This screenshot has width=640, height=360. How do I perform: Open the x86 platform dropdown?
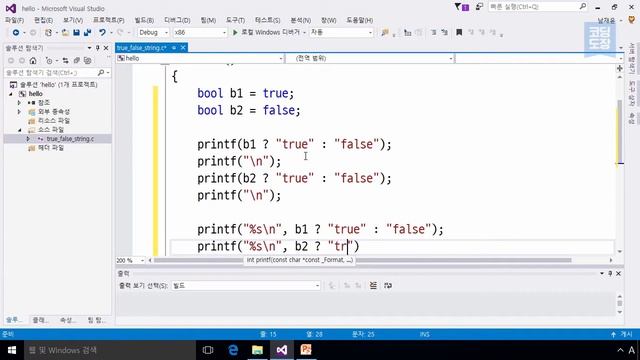[200, 32]
